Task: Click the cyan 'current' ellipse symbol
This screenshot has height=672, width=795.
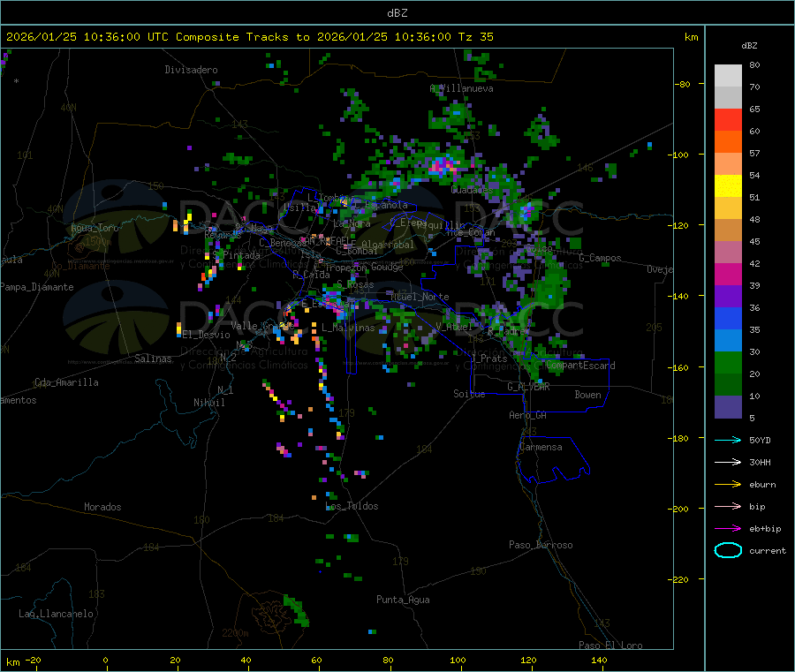Action: pos(728,550)
